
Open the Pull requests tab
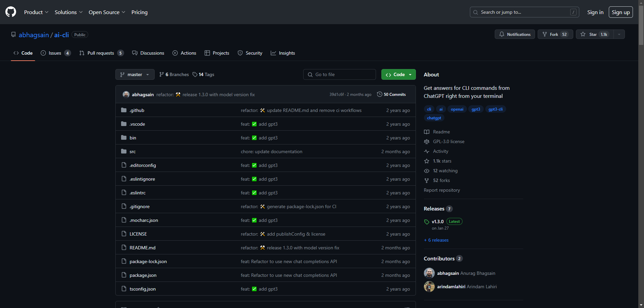[102, 53]
